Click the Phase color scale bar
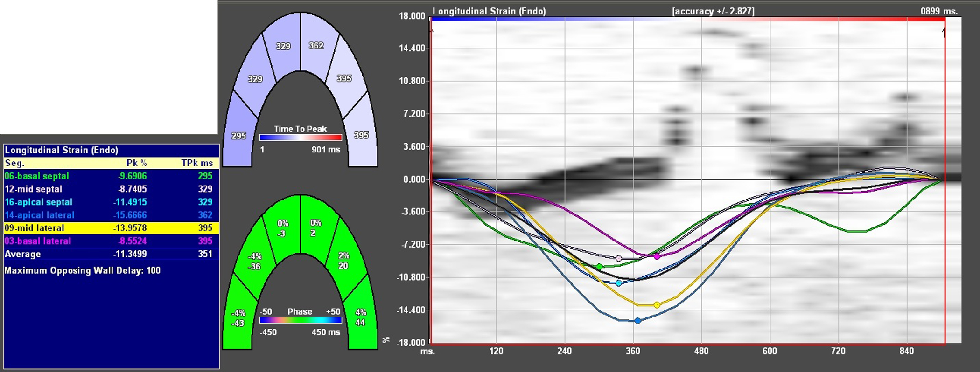 pyautogui.click(x=301, y=320)
